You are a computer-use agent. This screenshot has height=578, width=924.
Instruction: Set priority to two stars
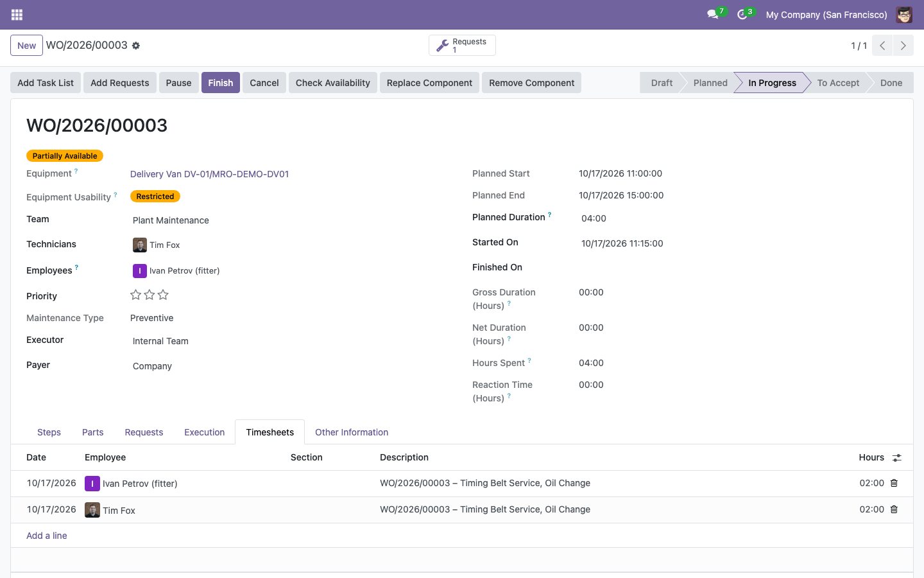(150, 295)
